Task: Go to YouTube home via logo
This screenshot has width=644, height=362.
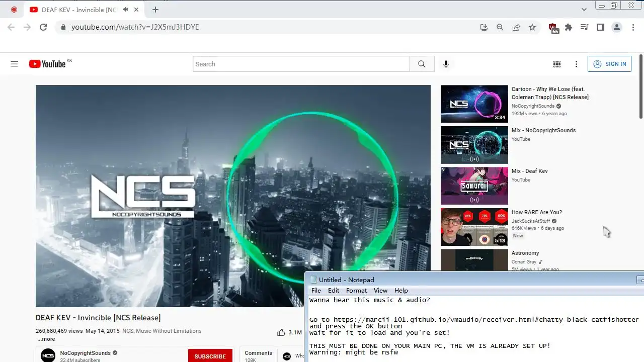Action: tap(47, 64)
